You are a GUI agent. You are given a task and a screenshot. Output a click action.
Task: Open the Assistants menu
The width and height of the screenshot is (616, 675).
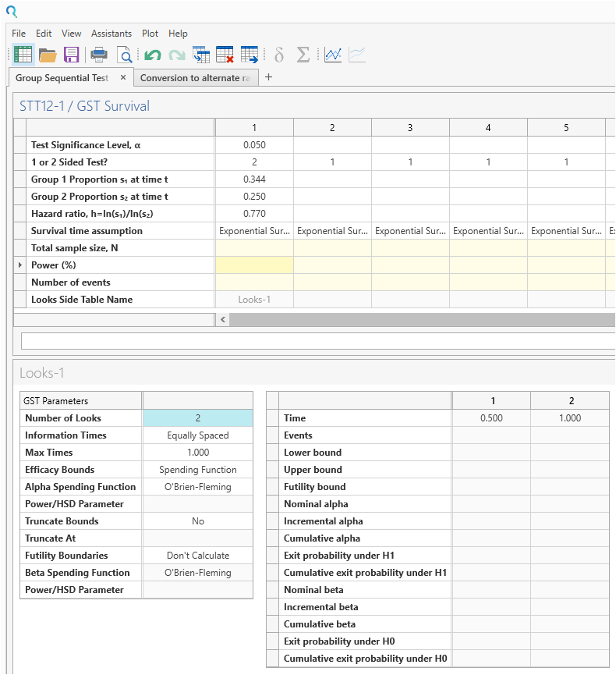(112, 34)
